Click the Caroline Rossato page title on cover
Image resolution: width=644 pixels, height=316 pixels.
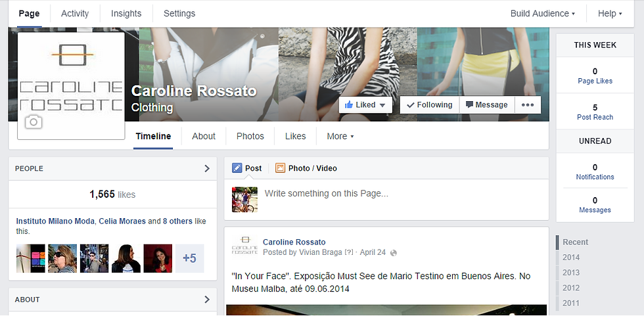coord(194,91)
